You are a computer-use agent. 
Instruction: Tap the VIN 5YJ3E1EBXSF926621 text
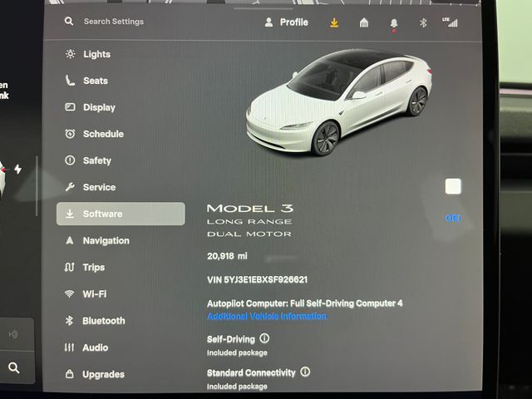click(257, 279)
